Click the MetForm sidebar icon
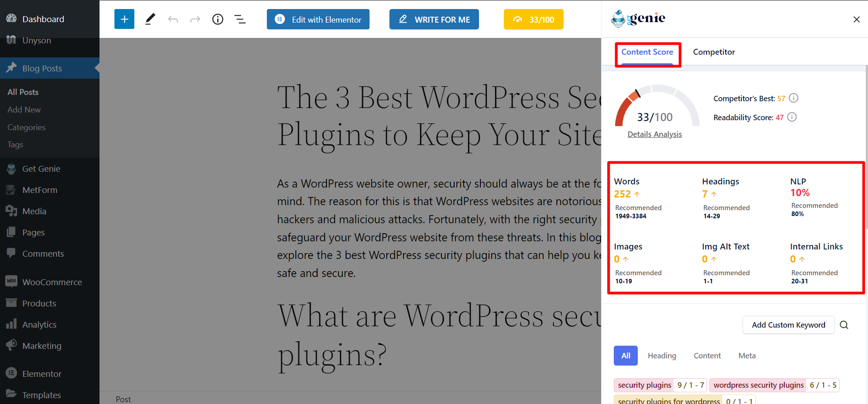This screenshot has width=868, height=404. [11, 190]
